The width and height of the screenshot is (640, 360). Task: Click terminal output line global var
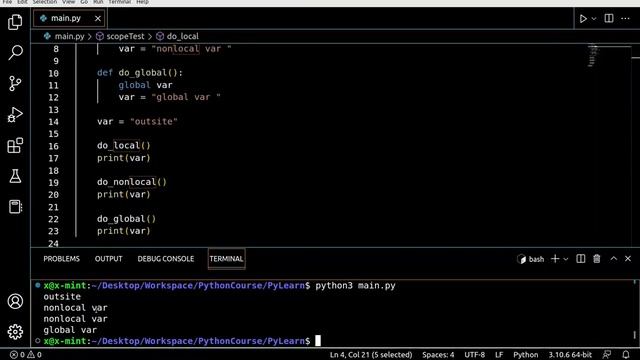coord(70,330)
